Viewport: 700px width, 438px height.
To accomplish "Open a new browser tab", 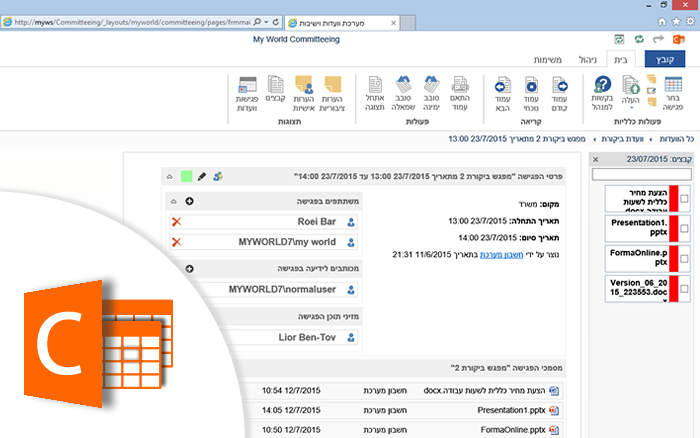I will point(408,23).
